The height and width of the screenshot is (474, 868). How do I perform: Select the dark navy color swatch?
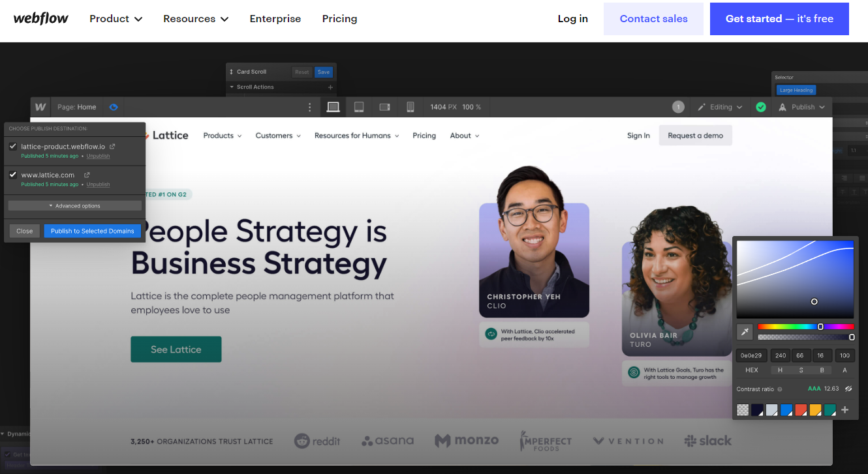(x=757, y=410)
